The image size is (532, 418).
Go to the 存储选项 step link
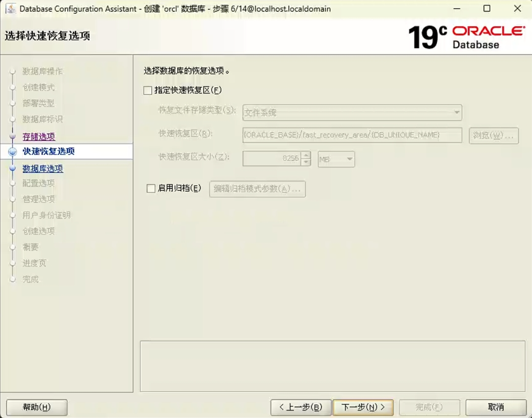pyautogui.click(x=39, y=136)
